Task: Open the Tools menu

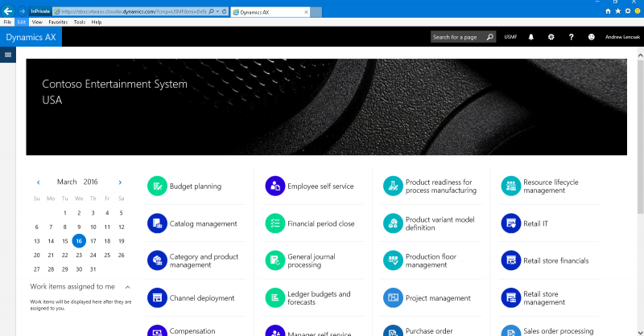Action: (80, 23)
